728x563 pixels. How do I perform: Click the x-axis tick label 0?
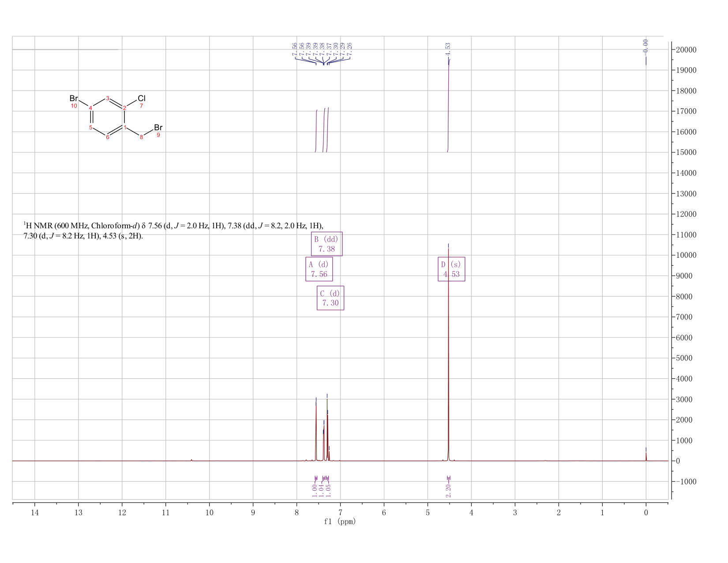(x=646, y=513)
